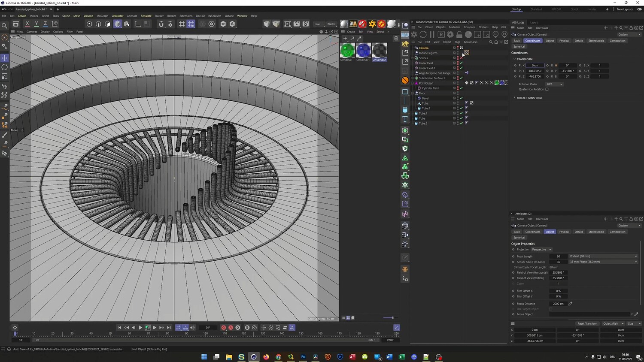Click the new material plus icon
This screenshot has width=644, height=362.
(345, 39)
